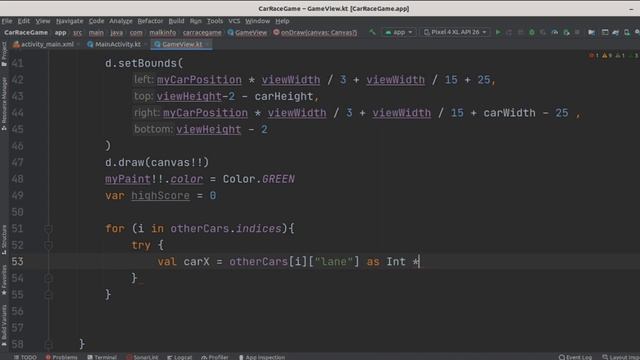Start debugging with the green bug icon
This screenshot has width=640, height=360.
(x=532, y=32)
